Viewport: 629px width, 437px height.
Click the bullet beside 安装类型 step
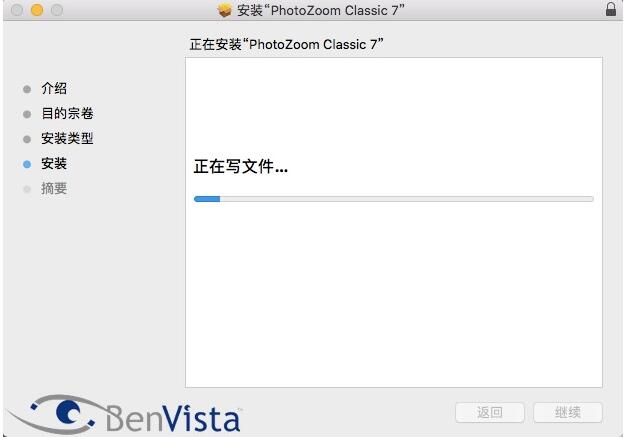pos(27,139)
